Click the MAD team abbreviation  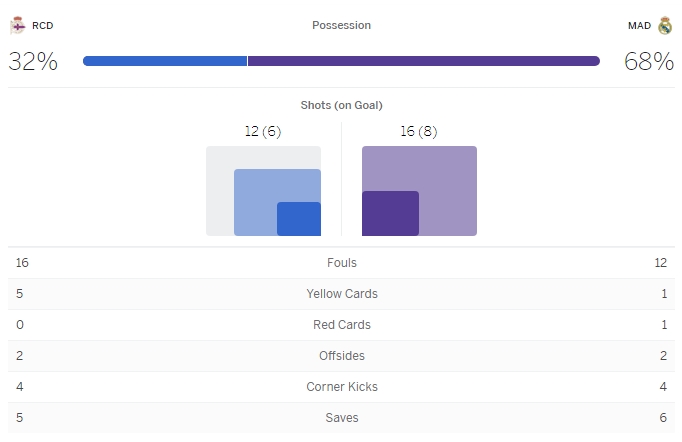click(x=639, y=25)
